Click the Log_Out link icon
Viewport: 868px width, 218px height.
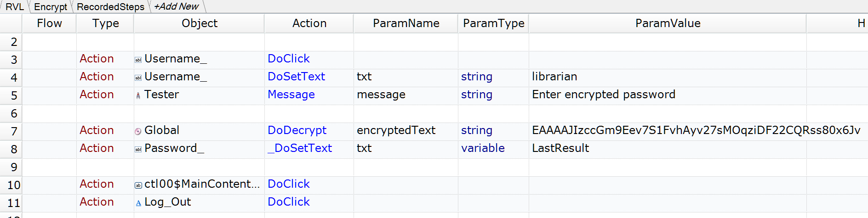tap(138, 203)
